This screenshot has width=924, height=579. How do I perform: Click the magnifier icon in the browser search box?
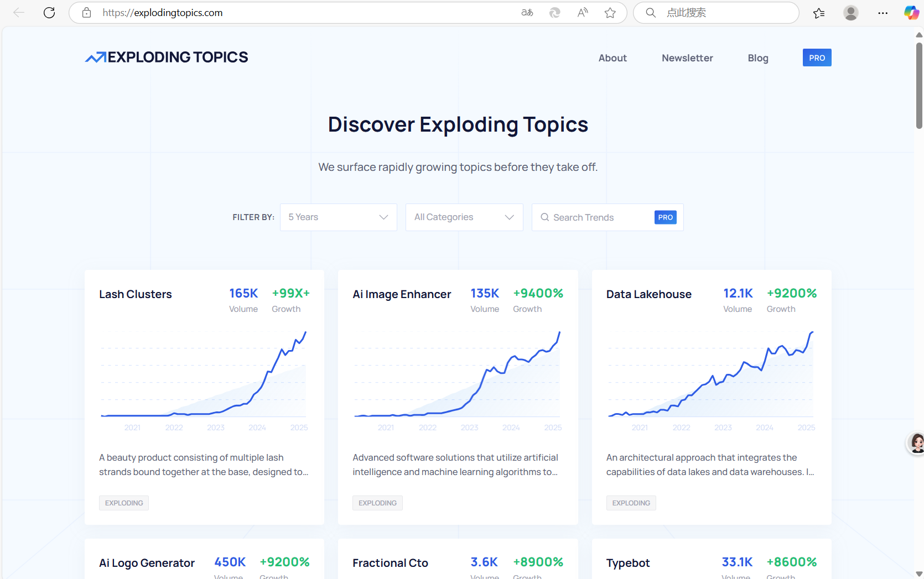click(651, 13)
